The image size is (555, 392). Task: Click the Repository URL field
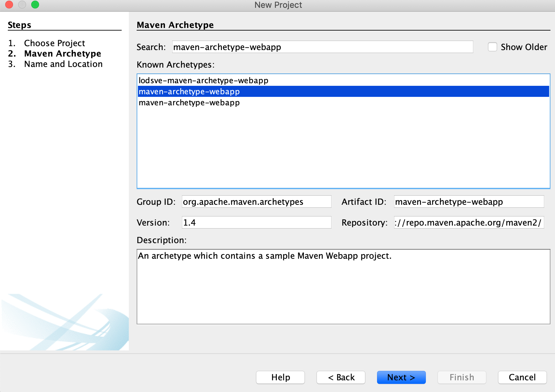point(469,222)
